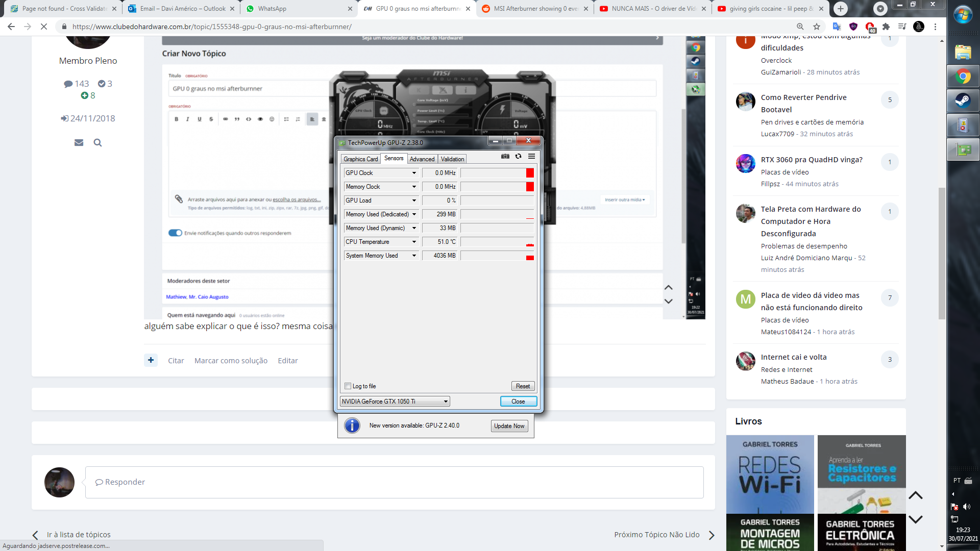The width and height of the screenshot is (980, 551).
Task: Click the Update Now button
Action: 509,426
